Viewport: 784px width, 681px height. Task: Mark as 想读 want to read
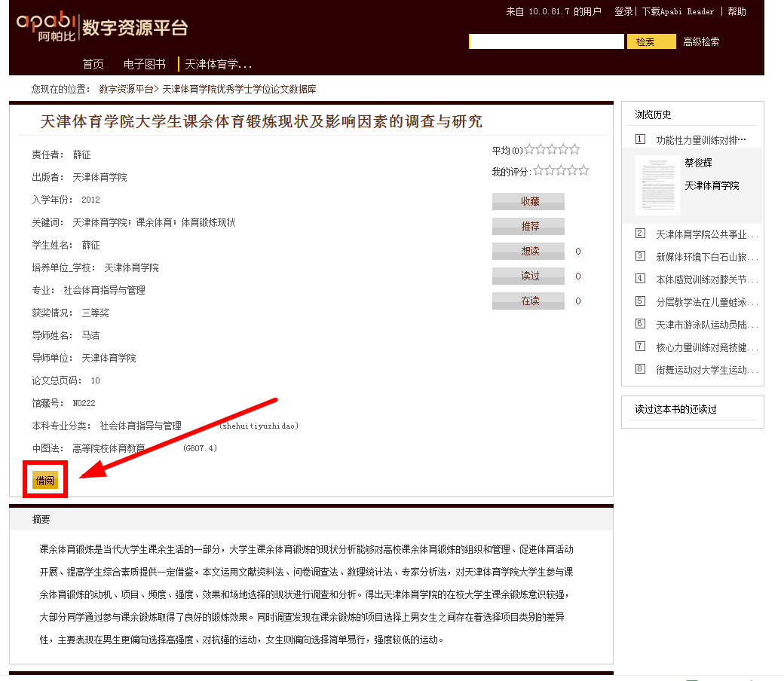(528, 251)
